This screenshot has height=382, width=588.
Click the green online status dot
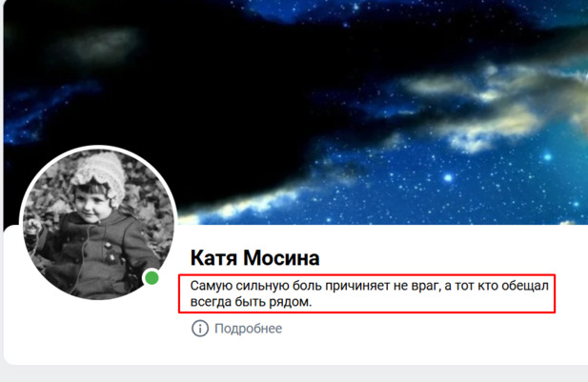coord(152,278)
